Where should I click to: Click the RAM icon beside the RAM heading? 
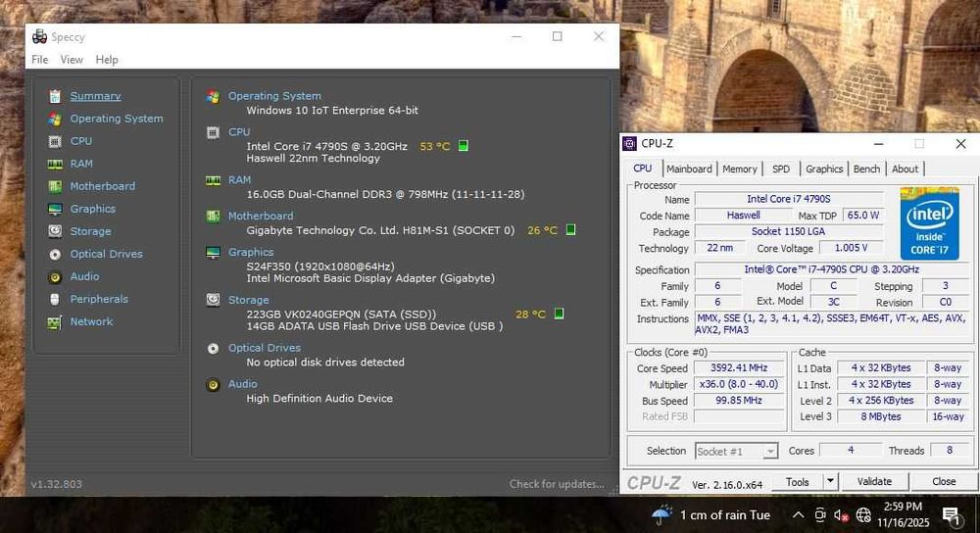coord(213,180)
